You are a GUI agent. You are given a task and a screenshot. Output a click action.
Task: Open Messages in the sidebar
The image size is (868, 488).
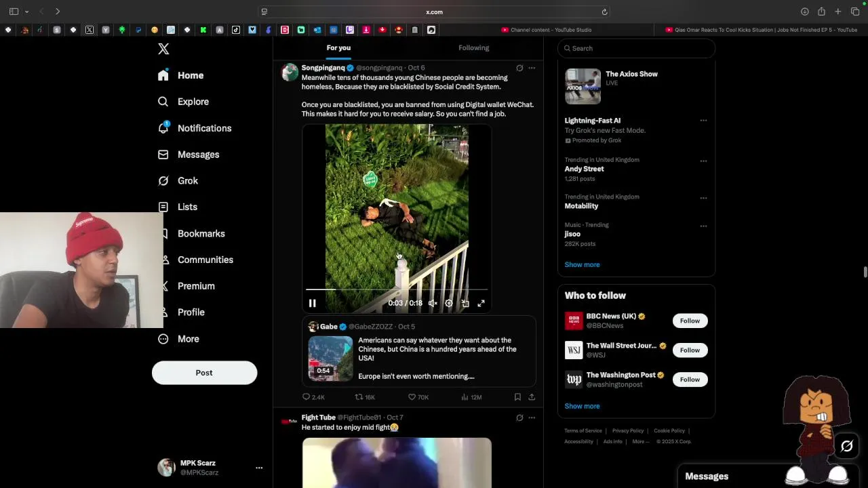pyautogui.click(x=189, y=155)
